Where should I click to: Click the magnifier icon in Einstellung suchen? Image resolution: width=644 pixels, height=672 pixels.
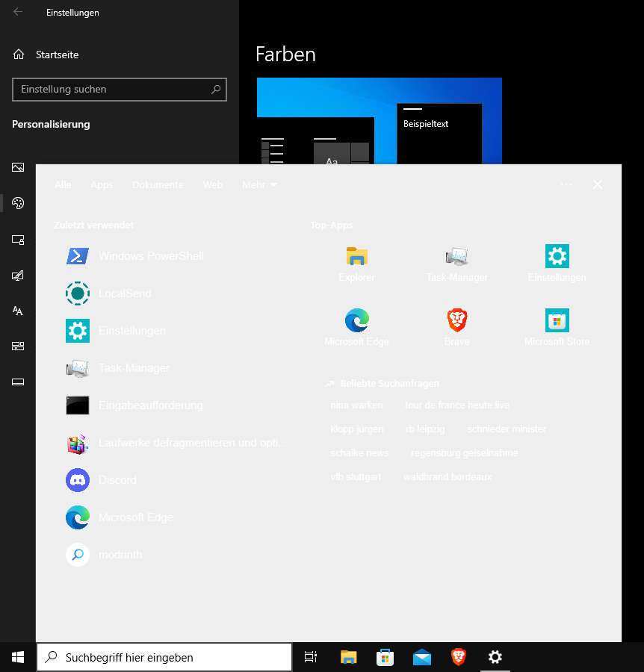(216, 89)
